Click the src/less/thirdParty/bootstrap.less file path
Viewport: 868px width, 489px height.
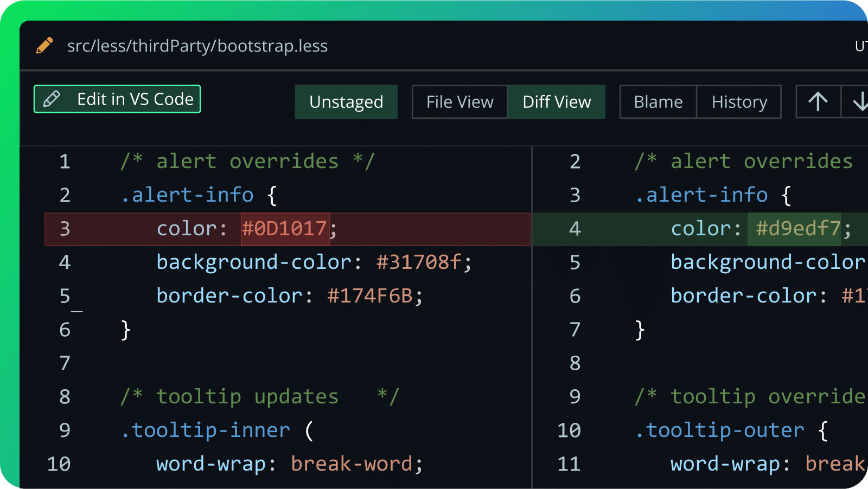[x=197, y=46]
